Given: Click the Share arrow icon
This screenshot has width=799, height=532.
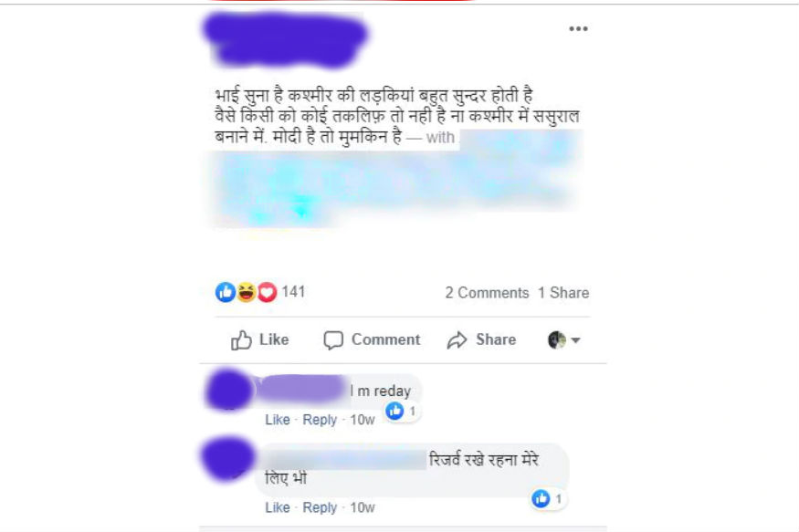Looking at the screenshot, I should [x=457, y=340].
